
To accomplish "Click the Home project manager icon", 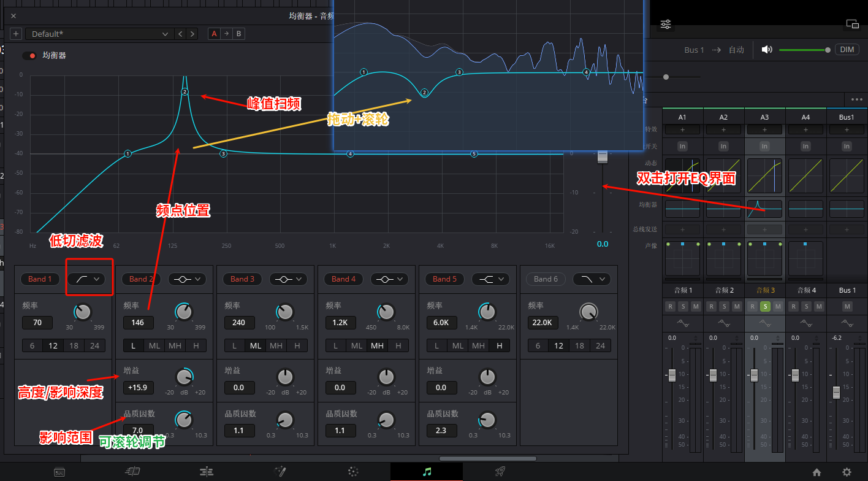I will click(817, 472).
